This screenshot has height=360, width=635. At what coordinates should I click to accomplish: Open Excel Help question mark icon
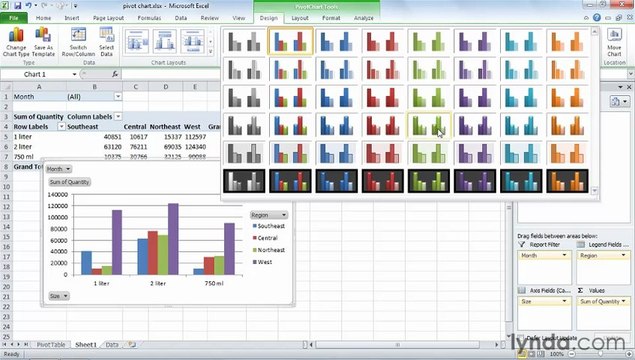pyautogui.click(x=597, y=18)
